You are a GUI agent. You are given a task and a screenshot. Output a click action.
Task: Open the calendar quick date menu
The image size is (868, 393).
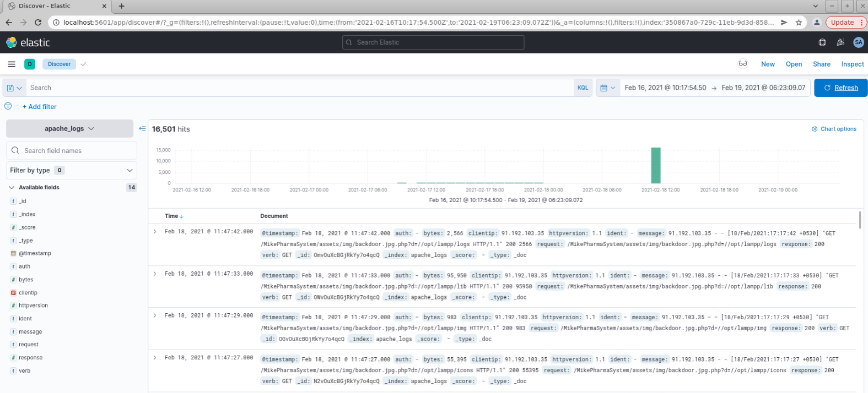tap(607, 88)
